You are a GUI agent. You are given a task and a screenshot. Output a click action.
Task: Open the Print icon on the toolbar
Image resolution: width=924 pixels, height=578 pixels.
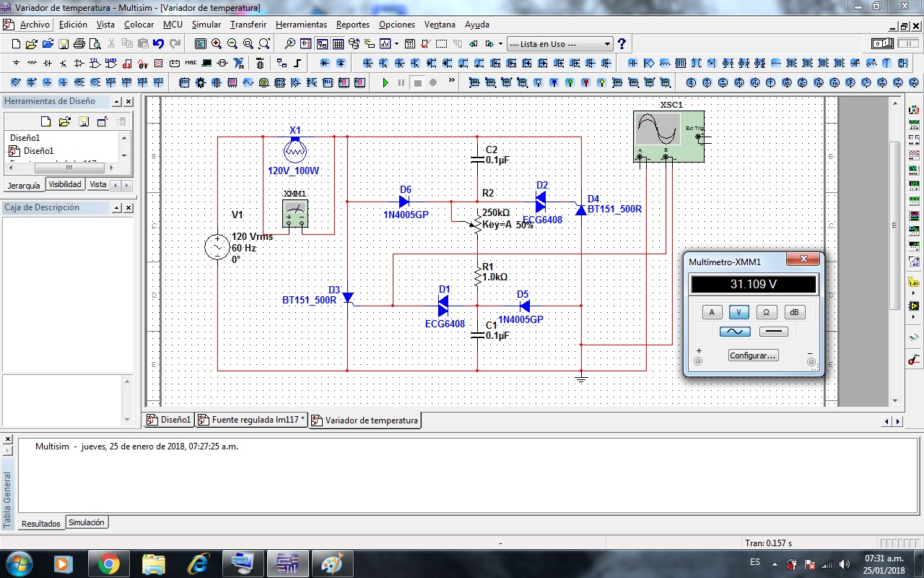(x=79, y=43)
